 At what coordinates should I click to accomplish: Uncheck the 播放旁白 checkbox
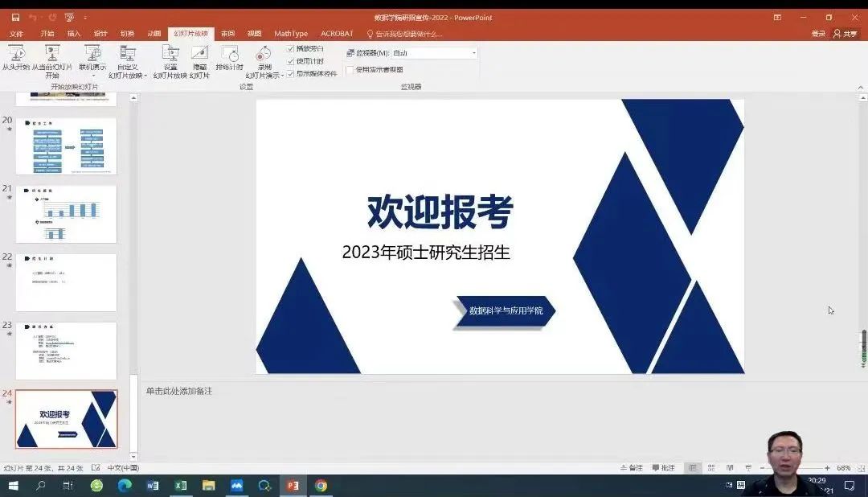pos(291,49)
